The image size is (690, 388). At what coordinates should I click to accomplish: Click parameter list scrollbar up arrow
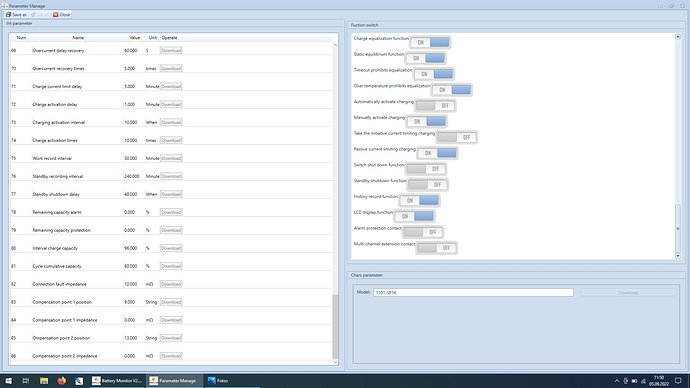[335, 44]
